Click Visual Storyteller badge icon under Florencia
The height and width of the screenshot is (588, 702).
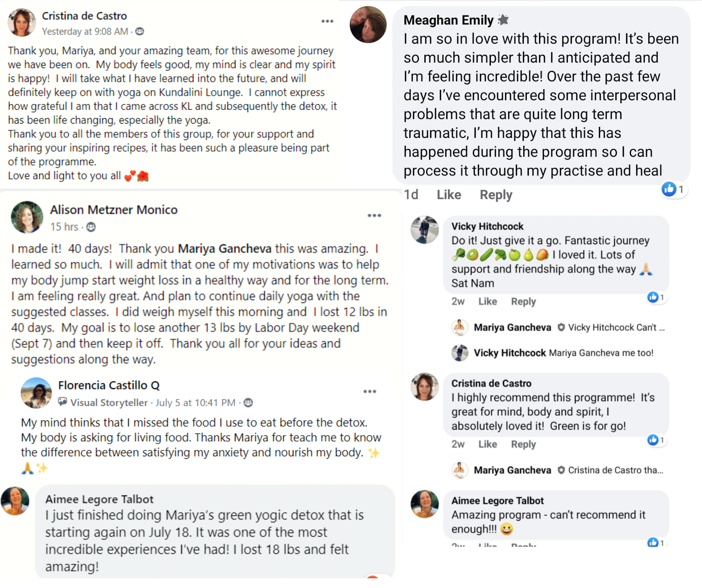click(x=63, y=402)
